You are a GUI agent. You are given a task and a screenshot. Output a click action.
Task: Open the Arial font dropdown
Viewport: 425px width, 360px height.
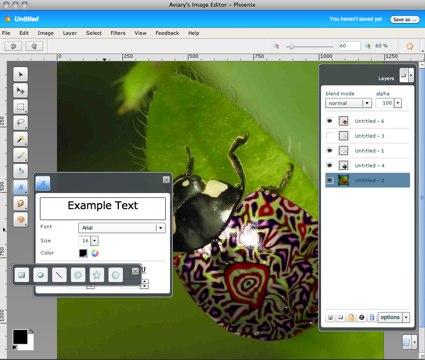(x=122, y=228)
